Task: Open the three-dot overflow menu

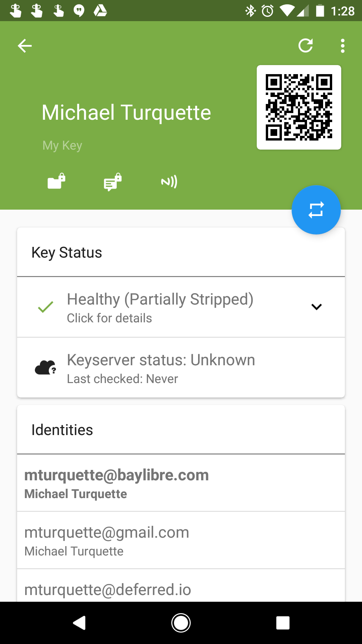Action: tap(342, 46)
